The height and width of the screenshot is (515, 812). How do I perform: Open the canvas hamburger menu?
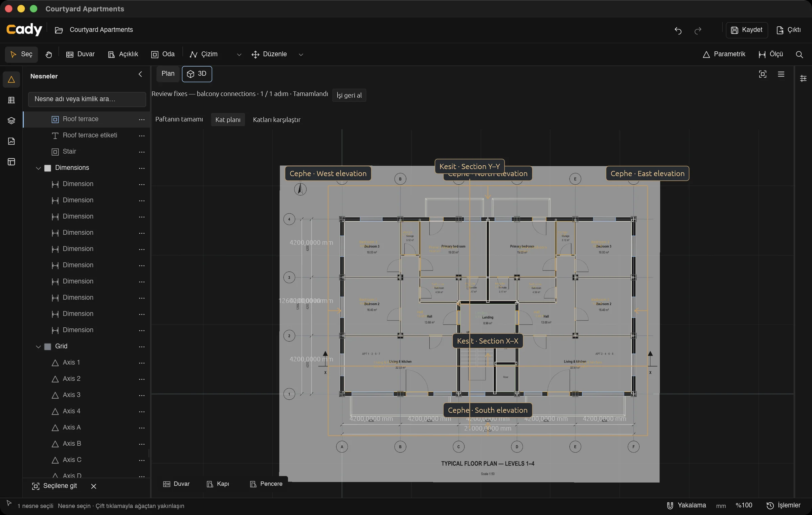[x=781, y=74]
